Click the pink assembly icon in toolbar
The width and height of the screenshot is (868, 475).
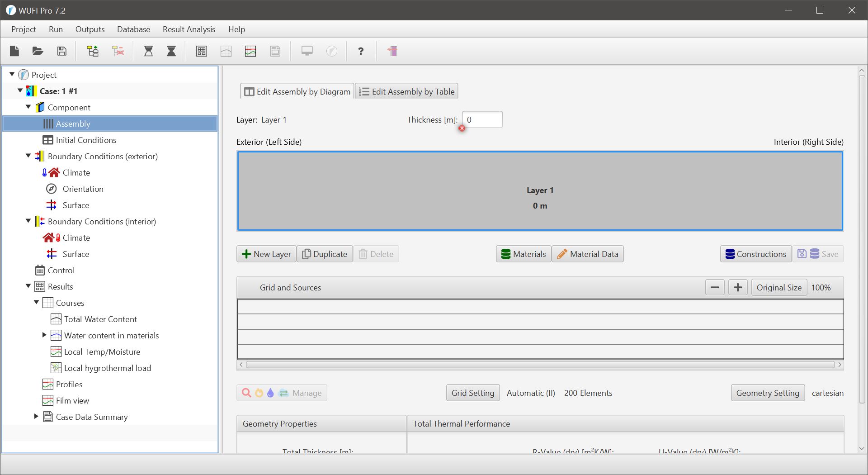392,51
